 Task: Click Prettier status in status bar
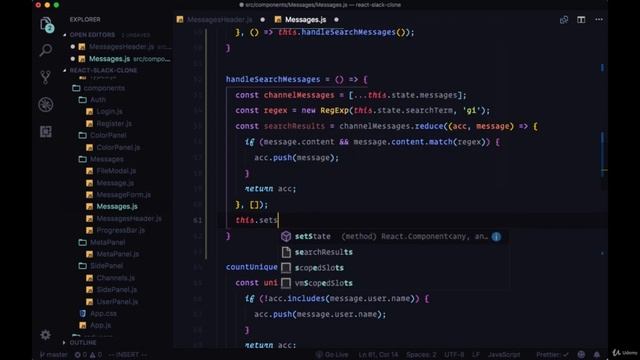551,355
